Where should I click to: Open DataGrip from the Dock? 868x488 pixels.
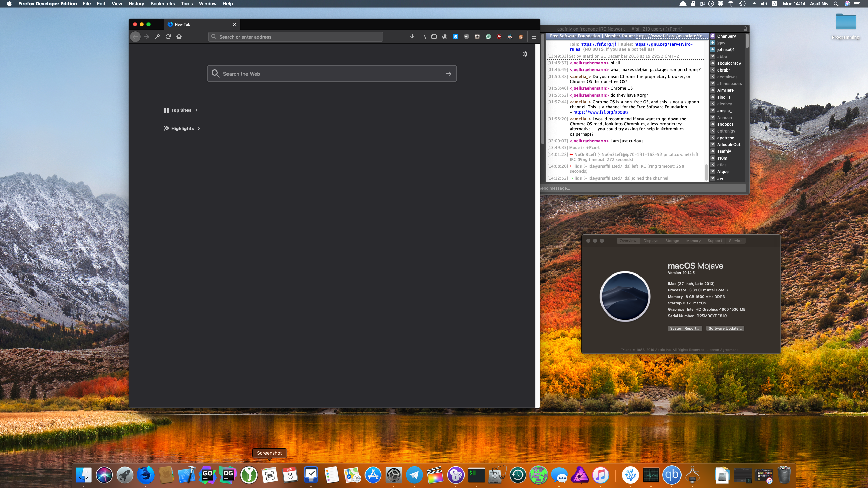228,475
